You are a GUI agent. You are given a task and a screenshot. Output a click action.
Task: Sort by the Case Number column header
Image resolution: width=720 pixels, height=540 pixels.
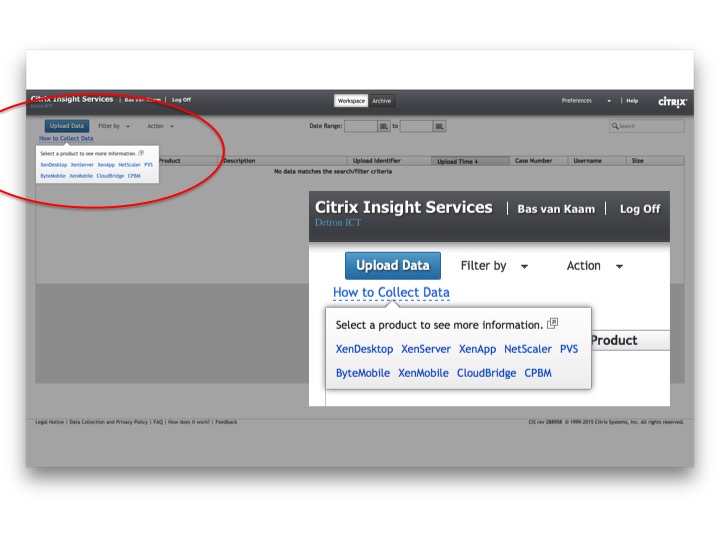534,161
